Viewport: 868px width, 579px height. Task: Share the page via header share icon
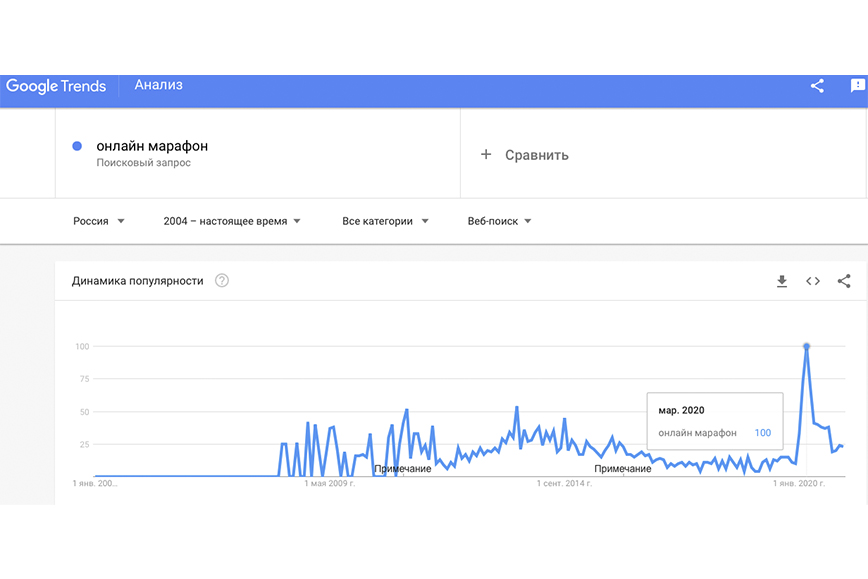pyautogui.click(x=817, y=86)
